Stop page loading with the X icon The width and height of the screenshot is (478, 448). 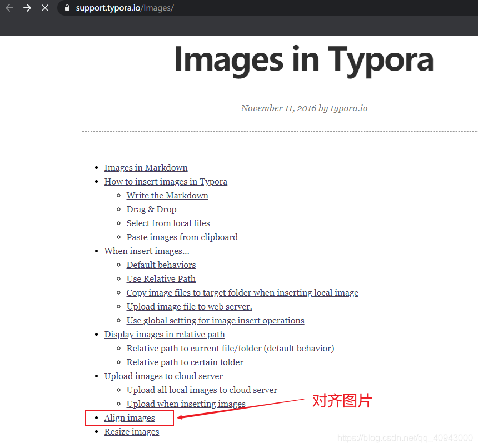(45, 8)
